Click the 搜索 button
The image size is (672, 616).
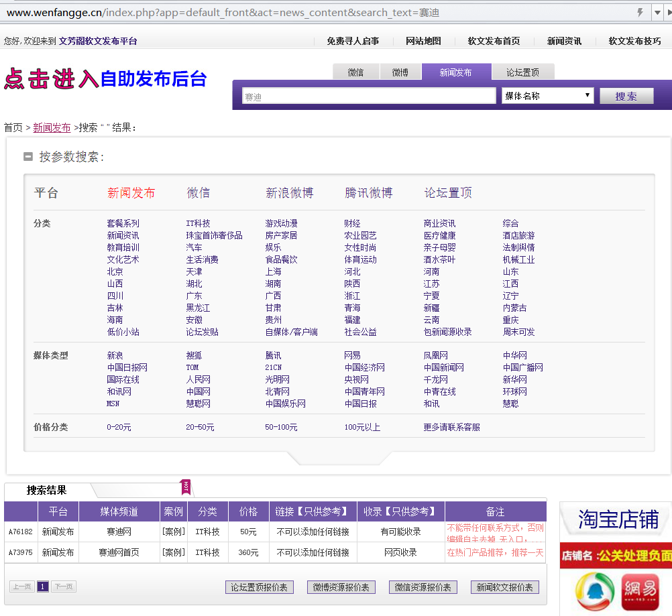click(626, 96)
